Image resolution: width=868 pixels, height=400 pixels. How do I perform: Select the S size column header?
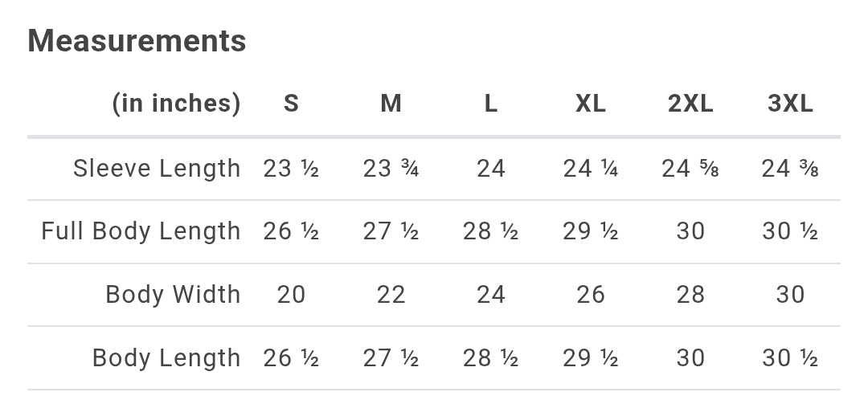(291, 104)
